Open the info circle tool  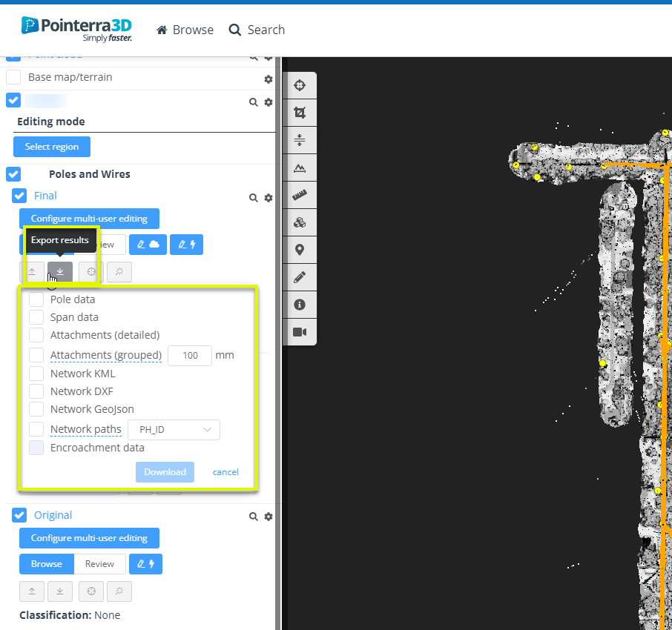300,305
